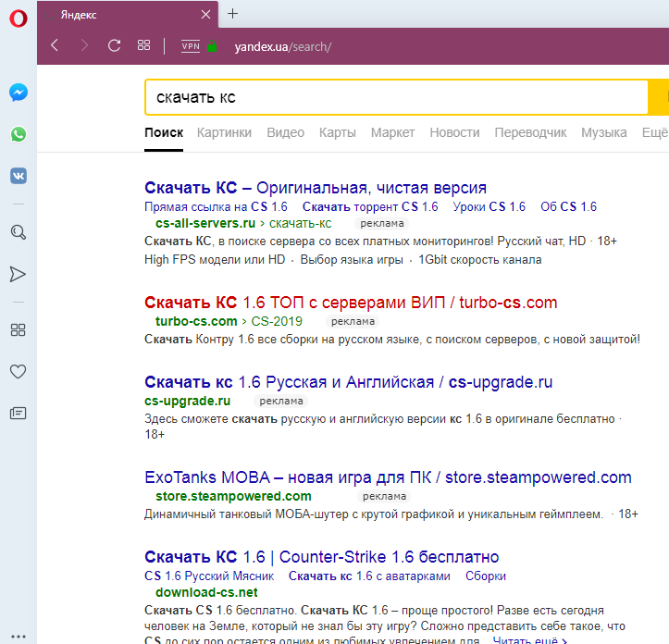Expand snippet with 'Читать ещё'
The image size is (669, 644).
pos(529,639)
